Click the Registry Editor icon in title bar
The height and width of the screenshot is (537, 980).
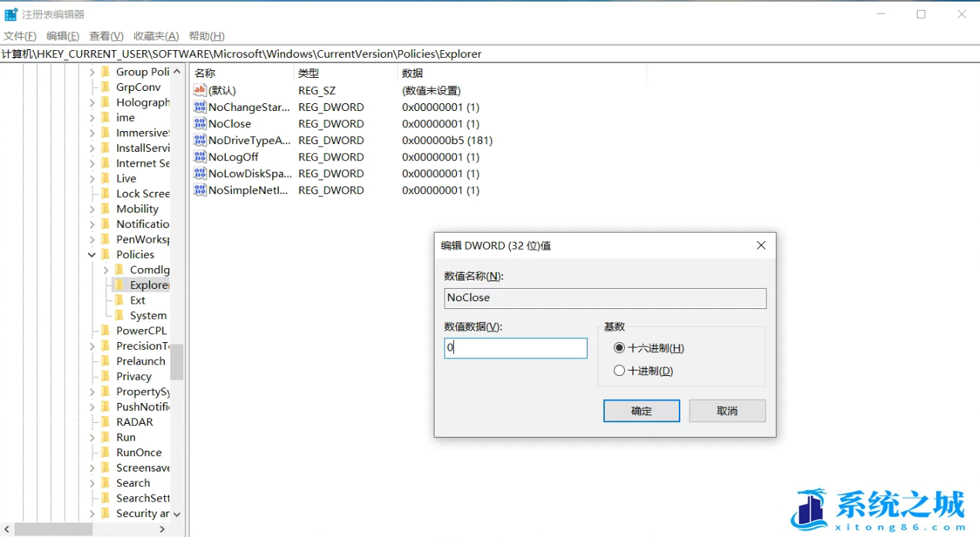click(x=9, y=13)
